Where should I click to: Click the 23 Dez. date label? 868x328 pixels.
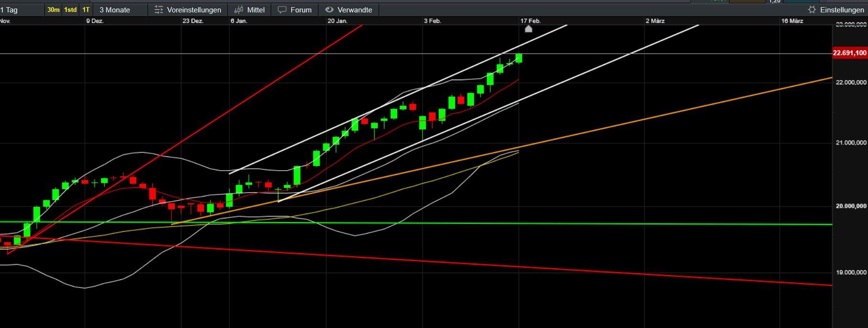(193, 21)
